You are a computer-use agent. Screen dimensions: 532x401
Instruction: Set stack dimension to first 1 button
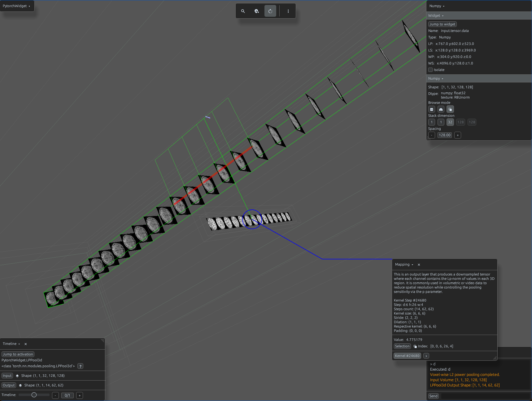(432, 122)
